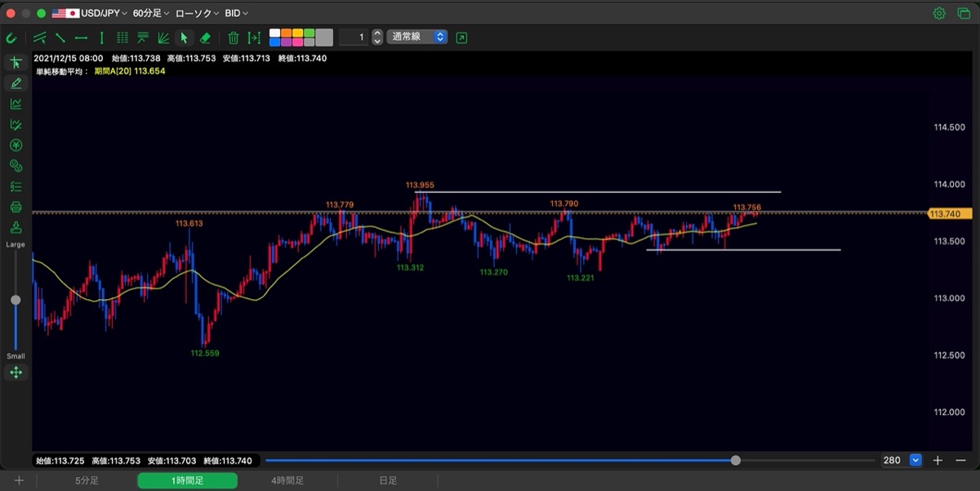Add a new chart tab with plus
This screenshot has width=980, height=491.
pyautogui.click(x=19, y=480)
